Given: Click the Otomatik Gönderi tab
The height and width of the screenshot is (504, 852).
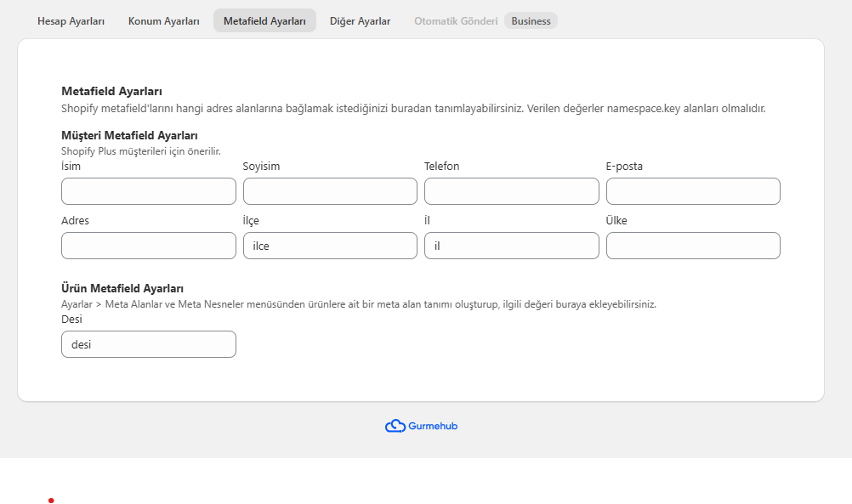Looking at the screenshot, I should [456, 21].
